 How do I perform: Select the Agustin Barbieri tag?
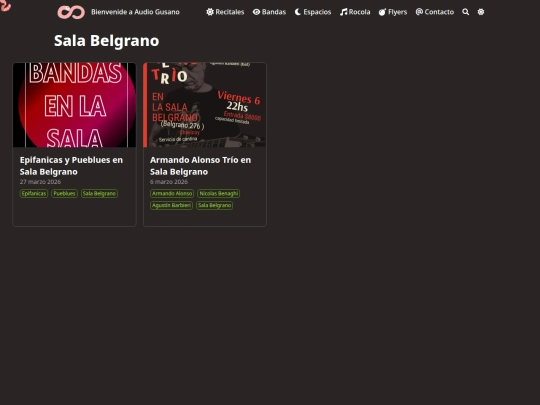(172, 206)
